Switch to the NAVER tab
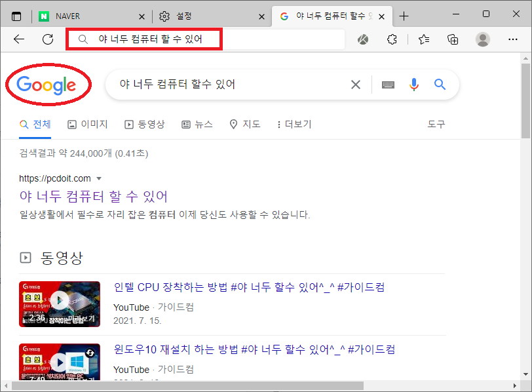 coord(89,16)
